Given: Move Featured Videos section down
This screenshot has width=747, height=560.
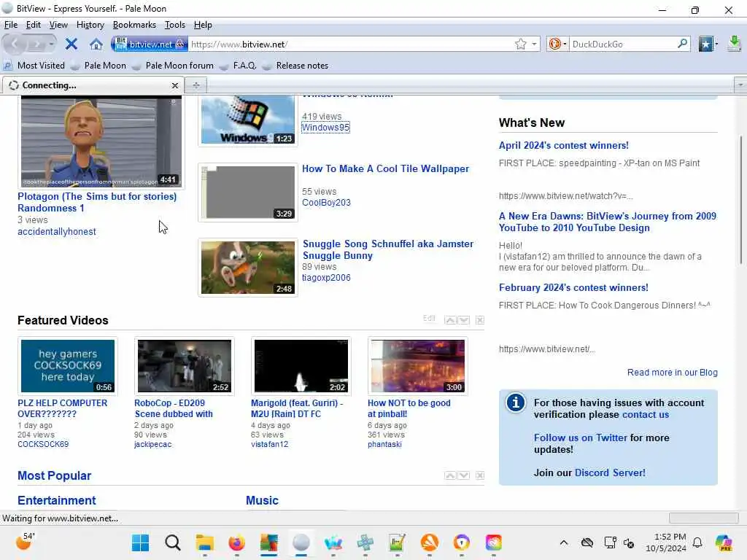Looking at the screenshot, I should click(463, 320).
